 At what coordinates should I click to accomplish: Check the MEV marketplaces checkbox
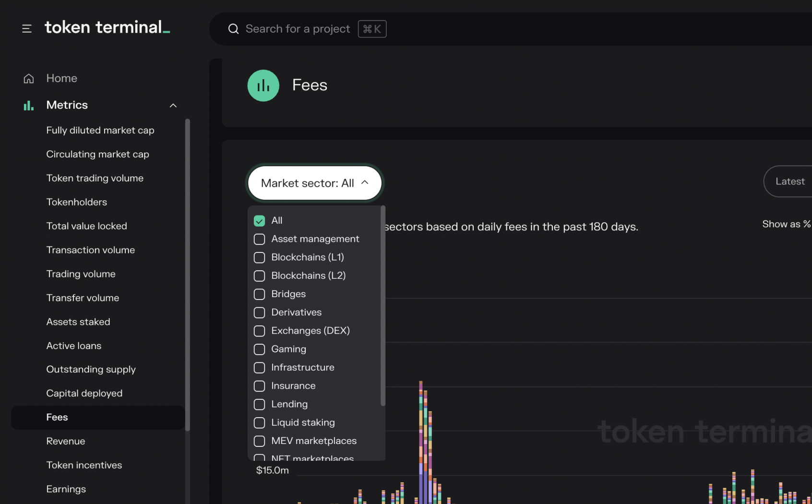pos(259,441)
